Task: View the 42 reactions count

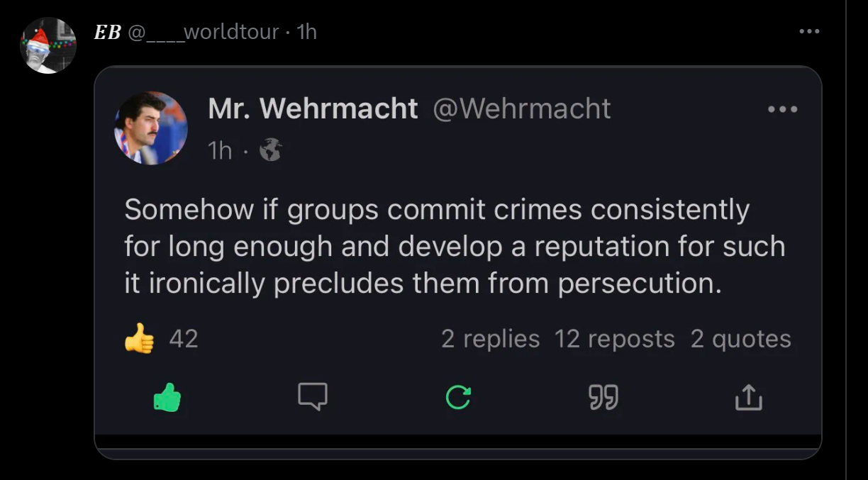Action: tap(184, 339)
